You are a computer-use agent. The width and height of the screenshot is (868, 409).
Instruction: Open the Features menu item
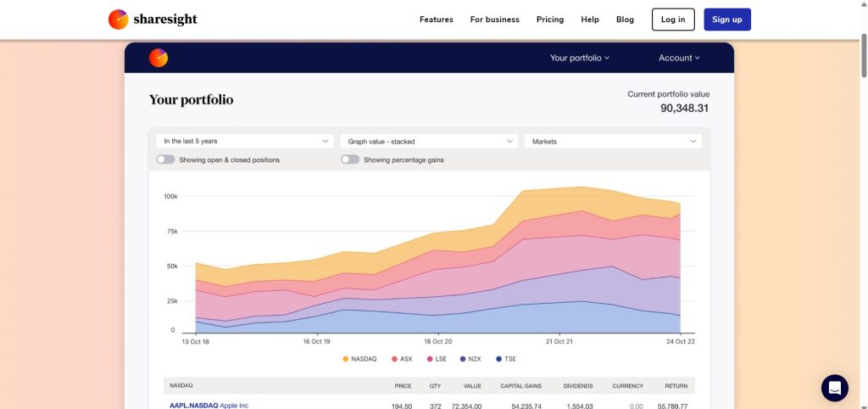[437, 20]
